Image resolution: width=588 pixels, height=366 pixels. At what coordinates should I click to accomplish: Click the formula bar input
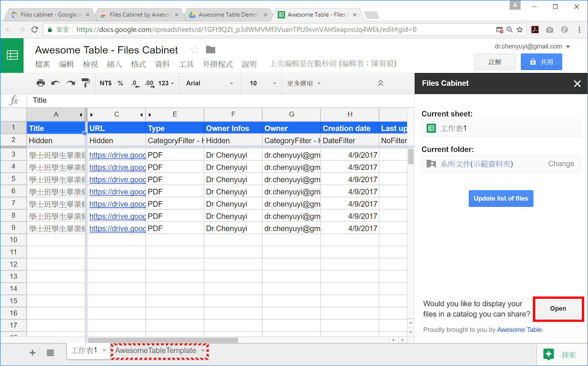pyautogui.click(x=220, y=100)
